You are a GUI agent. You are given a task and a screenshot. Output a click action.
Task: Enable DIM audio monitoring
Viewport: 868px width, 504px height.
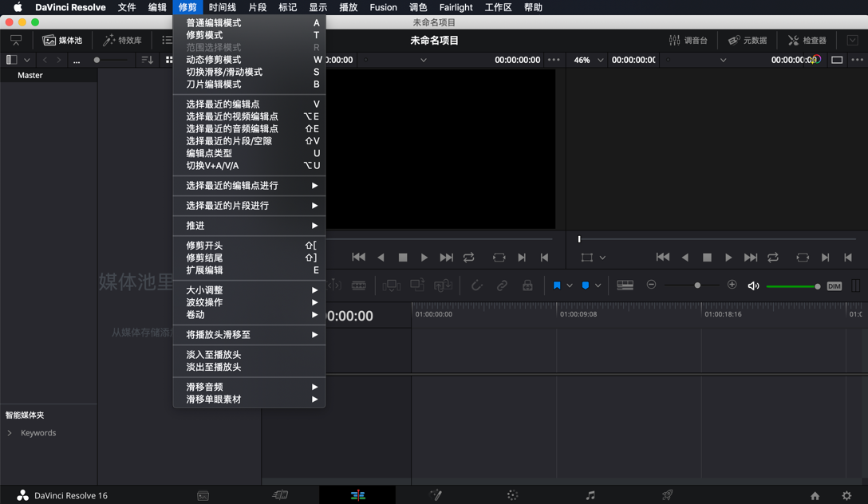[834, 285]
